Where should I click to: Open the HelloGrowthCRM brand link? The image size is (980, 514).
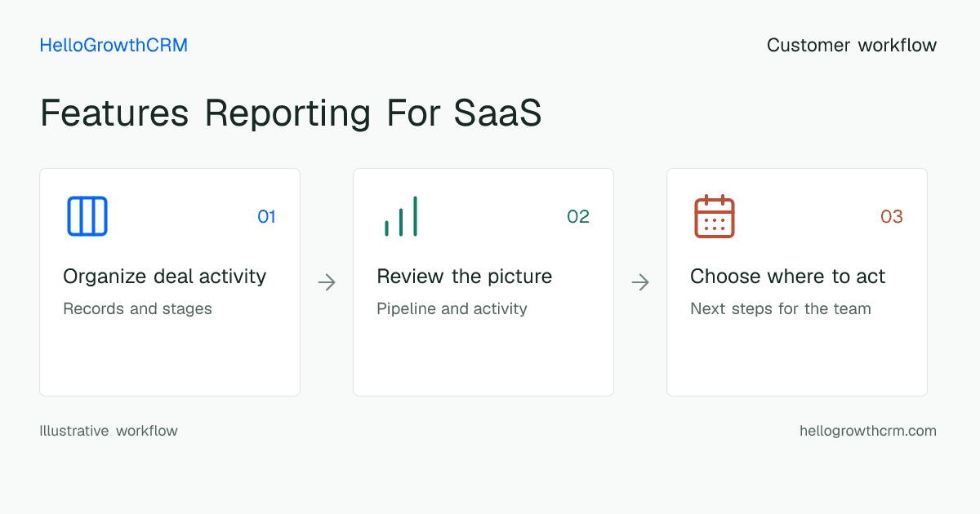pos(114,46)
